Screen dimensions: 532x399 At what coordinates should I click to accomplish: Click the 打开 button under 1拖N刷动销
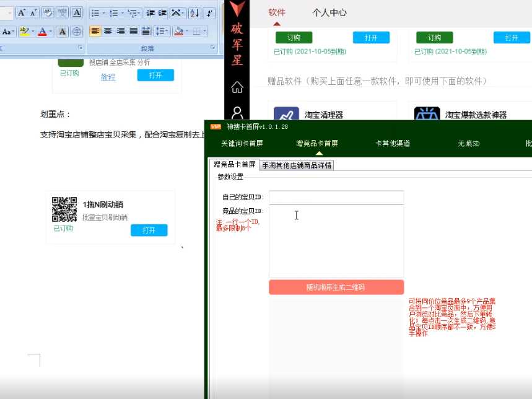click(x=149, y=230)
